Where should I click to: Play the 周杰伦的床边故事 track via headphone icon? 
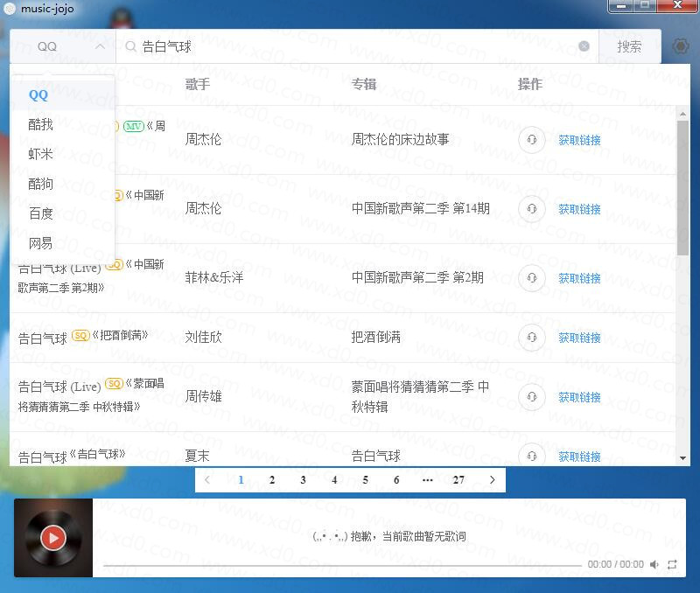pos(532,140)
